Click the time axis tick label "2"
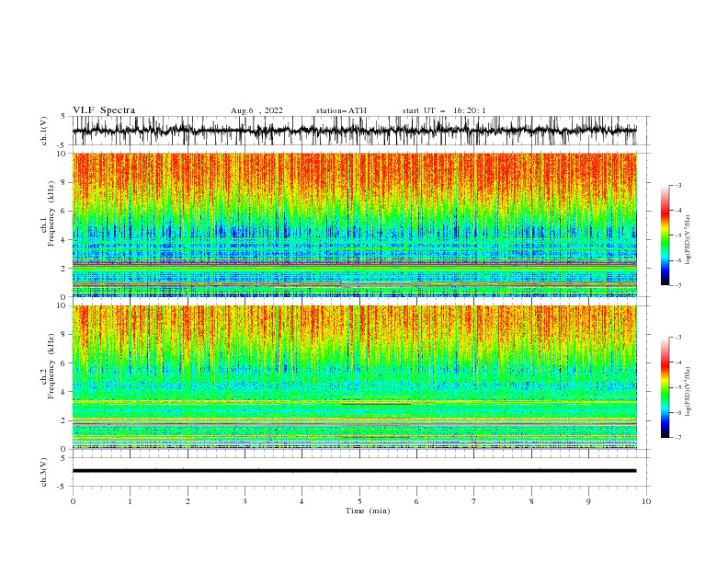The height and width of the screenshot is (563, 728). click(x=188, y=501)
